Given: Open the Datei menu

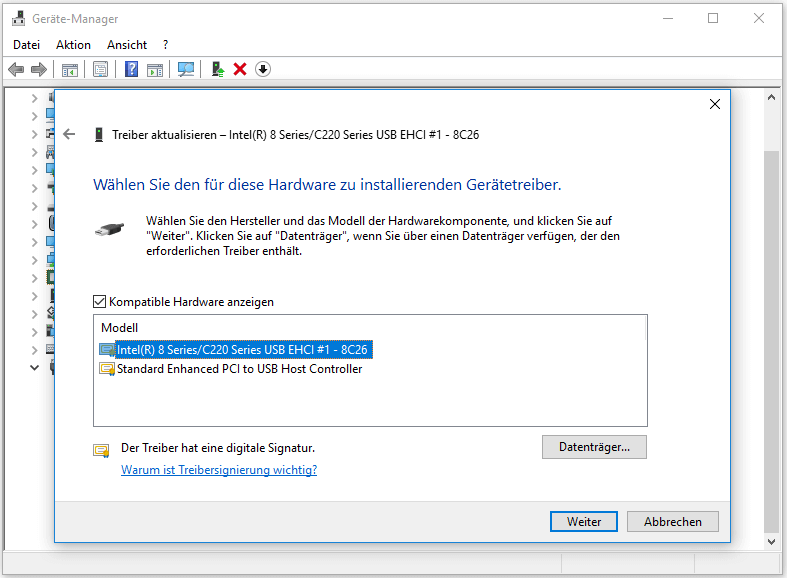Looking at the screenshot, I should [x=27, y=45].
